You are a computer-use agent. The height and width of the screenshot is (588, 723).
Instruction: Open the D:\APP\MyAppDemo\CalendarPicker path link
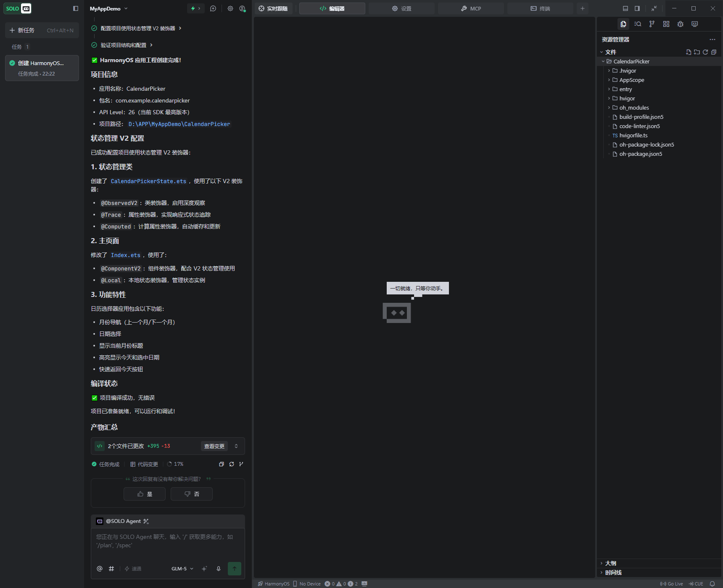[179, 124]
